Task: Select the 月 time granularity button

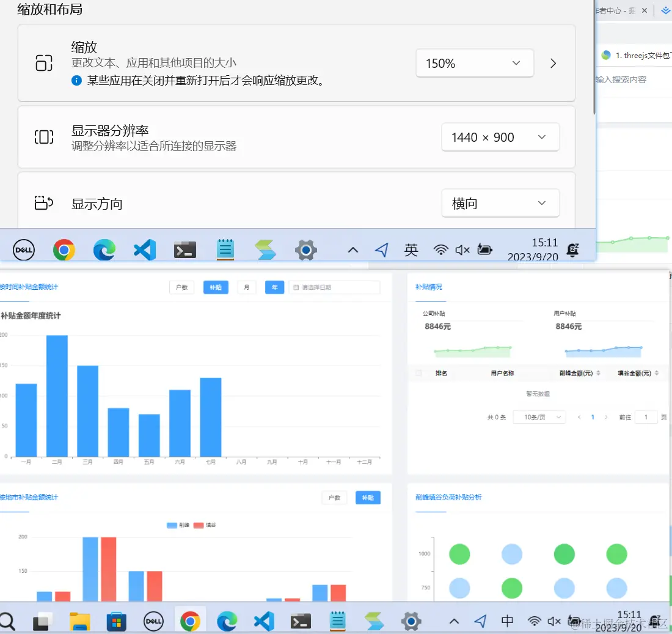Action: [246, 287]
